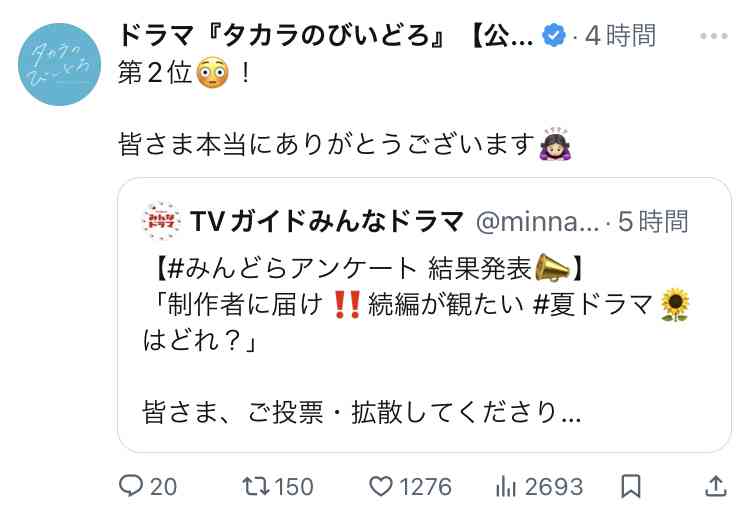Repost this tweet via the retweet icon

[256, 486]
